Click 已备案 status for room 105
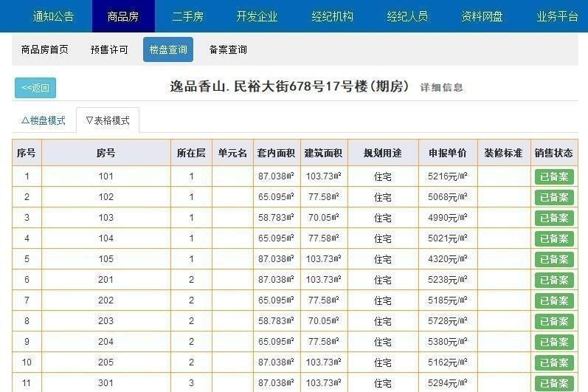This screenshot has height=392, width=588. (x=554, y=259)
